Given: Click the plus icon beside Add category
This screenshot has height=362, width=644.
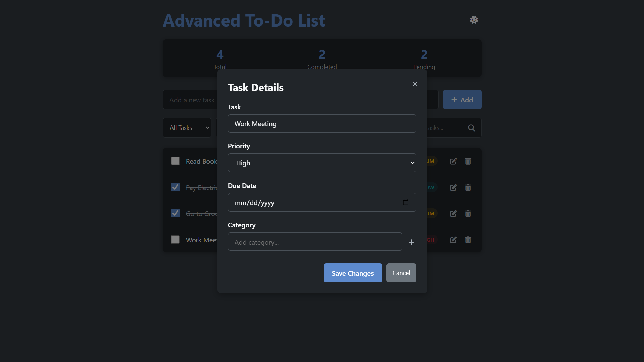Looking at the screenshot, I should tap(411, 242).
